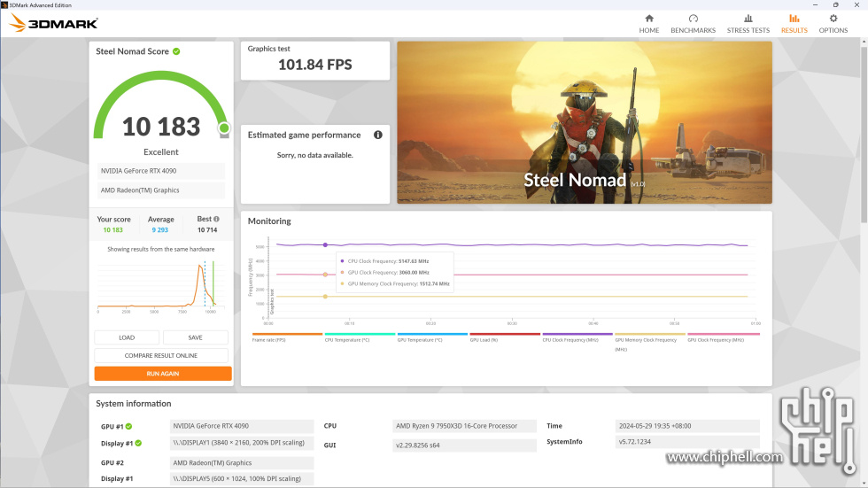
Task: Click the GUI version v2.29.8256 s64 field
Action: [464, 445]
